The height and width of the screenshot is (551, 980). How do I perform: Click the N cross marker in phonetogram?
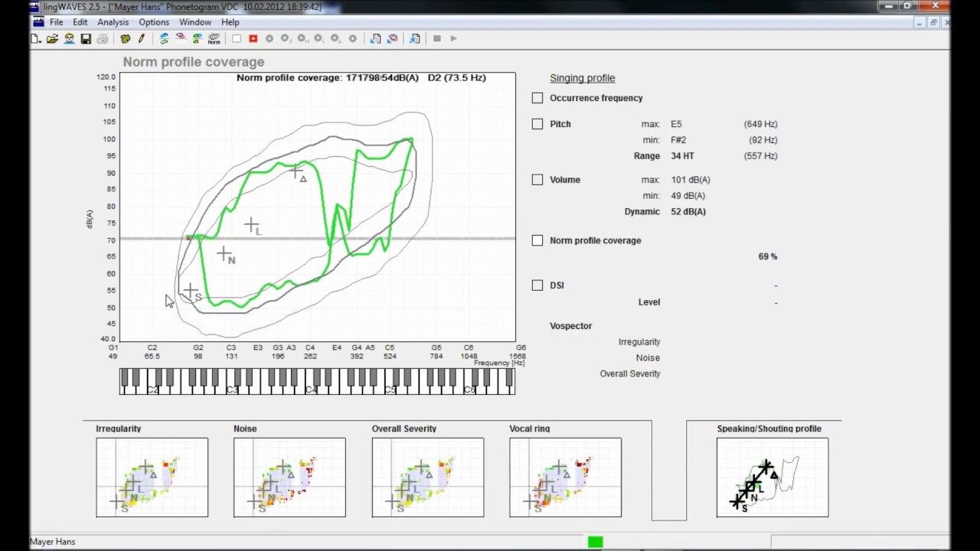click(x=224, y=254)
